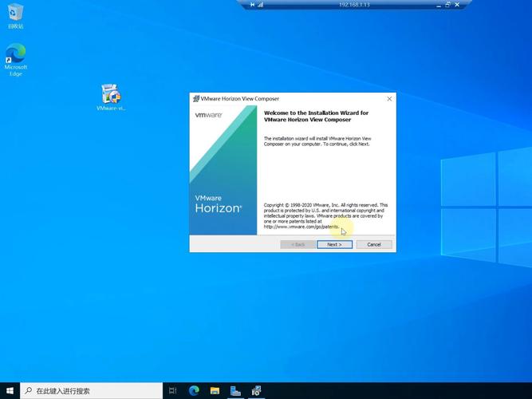The height and width of the screenshot is (399, 532).
Task: Open Server Manager taskbar icon
Action: (x=235, y=391)
